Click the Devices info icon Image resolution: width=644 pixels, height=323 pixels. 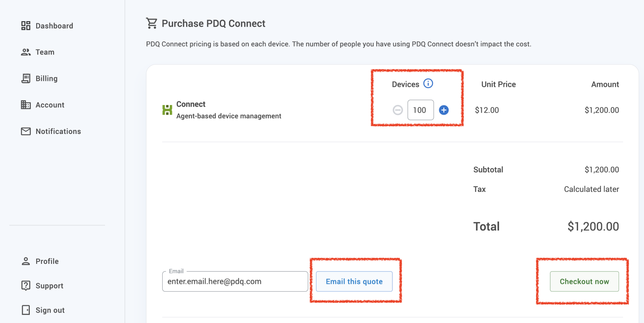pos(428,83)
